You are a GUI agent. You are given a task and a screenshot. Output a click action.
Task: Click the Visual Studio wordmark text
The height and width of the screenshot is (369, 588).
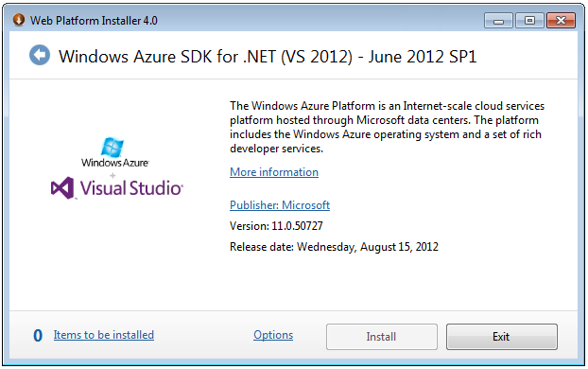pyautogui.click(x=131, y=187)
